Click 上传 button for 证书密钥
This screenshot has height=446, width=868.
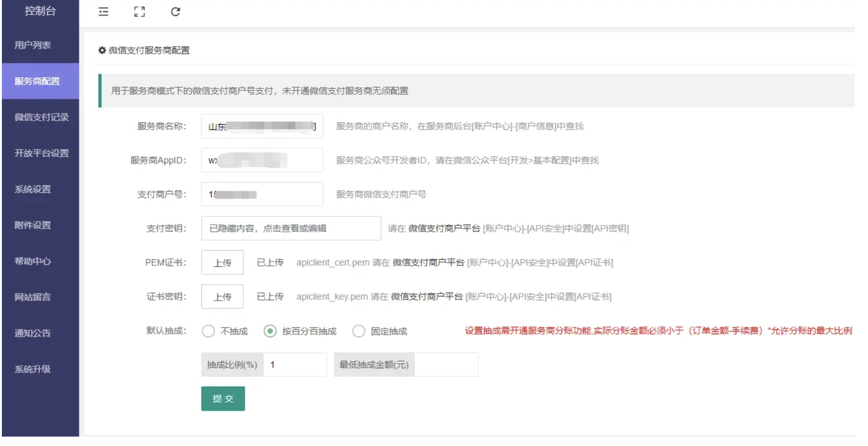pyautogui.click(x=222, y=296)
